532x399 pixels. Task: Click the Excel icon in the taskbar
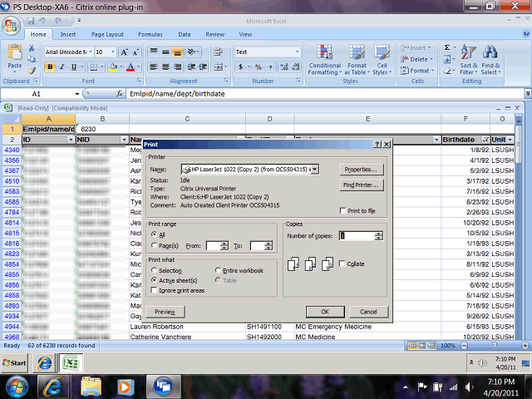(71, 364)
